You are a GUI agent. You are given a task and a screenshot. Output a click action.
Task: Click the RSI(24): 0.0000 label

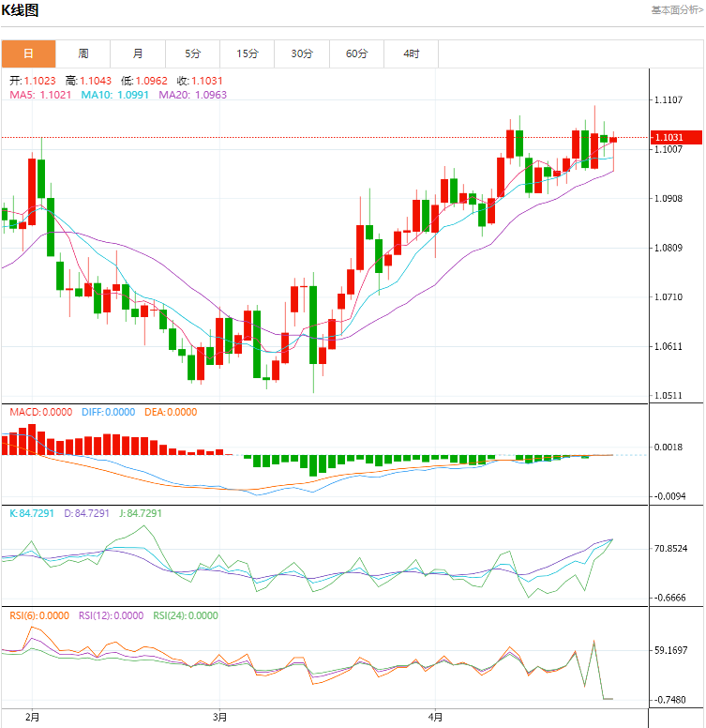(x=186, y=615)
